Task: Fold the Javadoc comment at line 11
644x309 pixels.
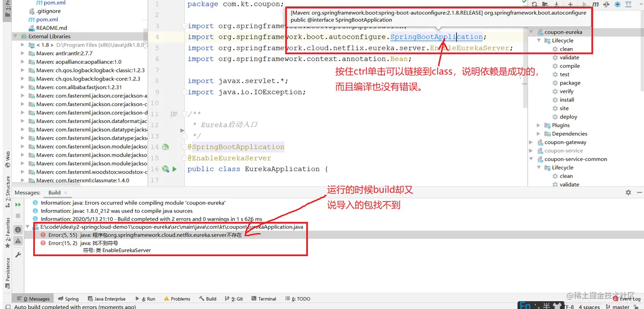Action: tap(184, 114)
